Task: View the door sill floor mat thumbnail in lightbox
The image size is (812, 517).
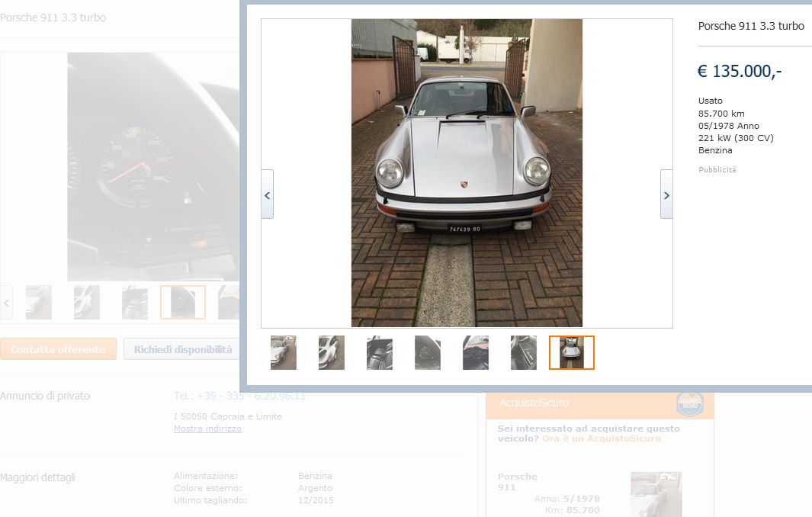Action: click(x=524, y=353)
